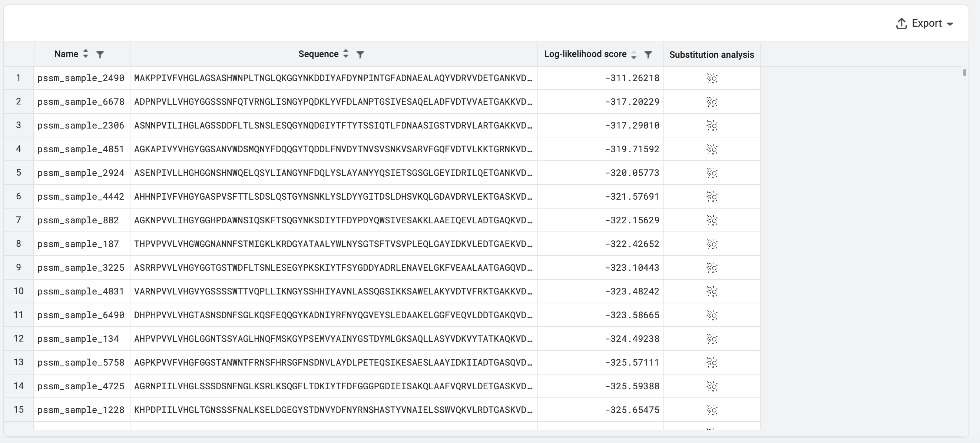Image resolution: width=980 pixels, height=443 pixels.
Task: Open substitution analysis for pssm_sample_4851
Action: tap(711, 149)
